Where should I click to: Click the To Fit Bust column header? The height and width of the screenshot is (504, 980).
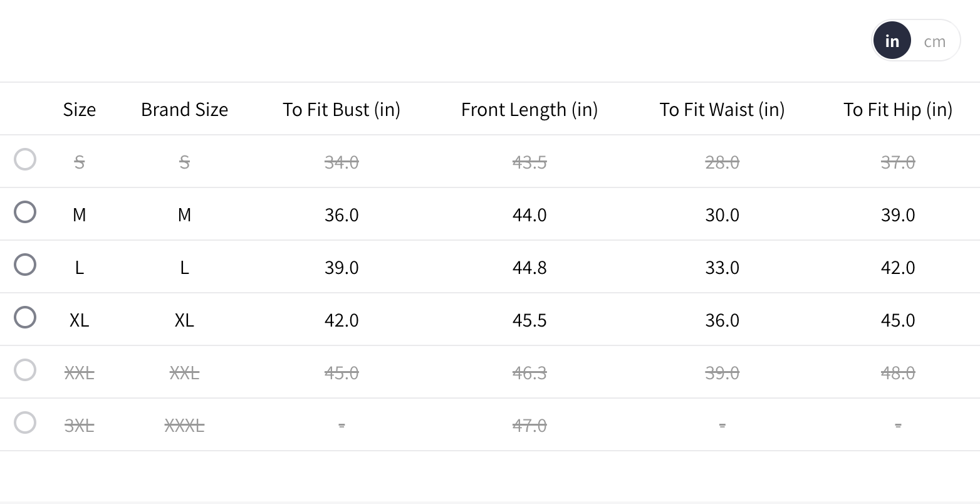coord(341,110)
